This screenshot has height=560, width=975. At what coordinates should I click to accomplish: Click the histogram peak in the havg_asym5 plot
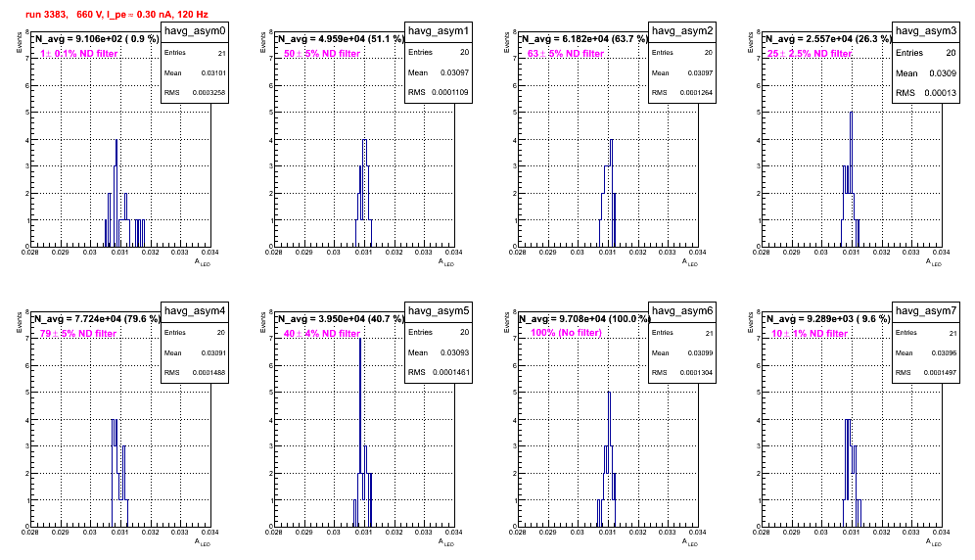(360, 340)
